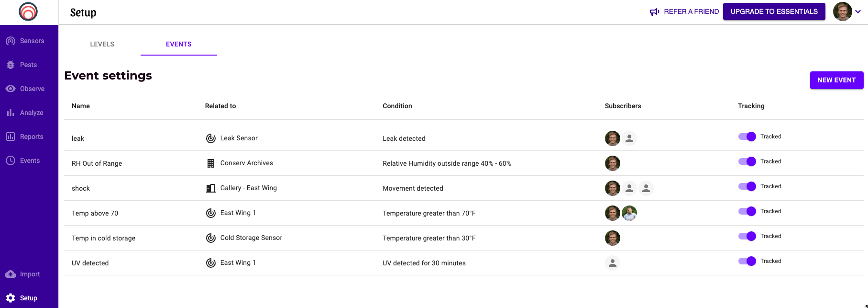
Task: Switch to the Levels tab
Action: 102,44
